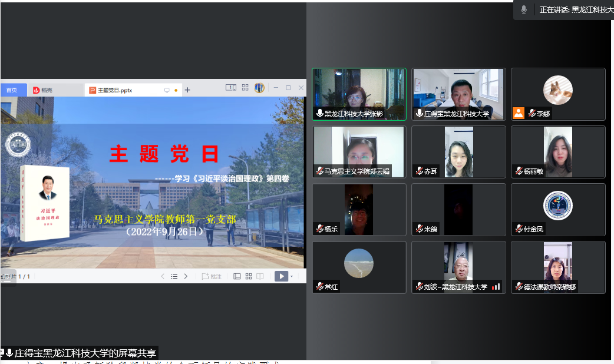
Task: Select the 庄得宝黑龙江科技大学 video tile
Action: click(x=458, y=94)
